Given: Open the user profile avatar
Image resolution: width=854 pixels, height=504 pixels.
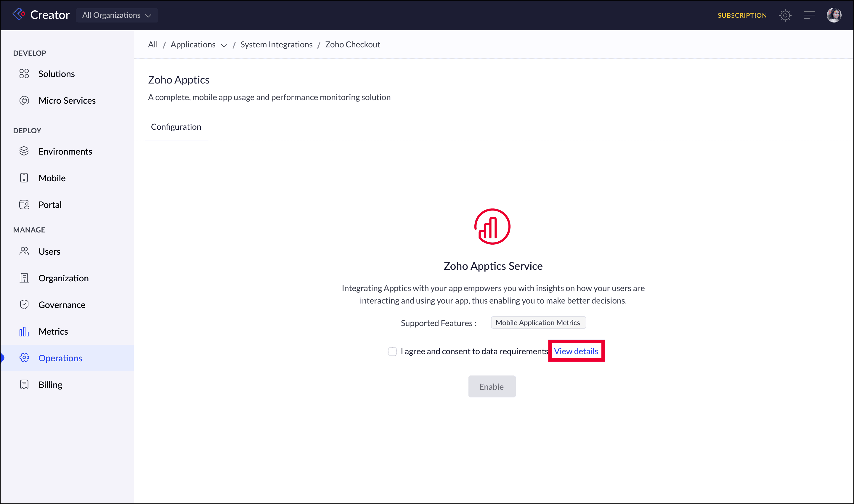Looking at the screenshot, I should [834, 15].
